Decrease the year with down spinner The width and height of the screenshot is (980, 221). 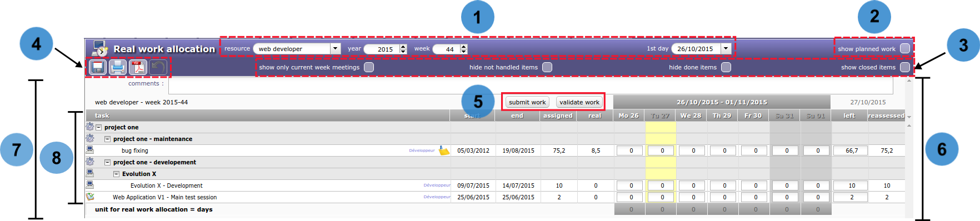pyautogui.click(x=403, y=52)
